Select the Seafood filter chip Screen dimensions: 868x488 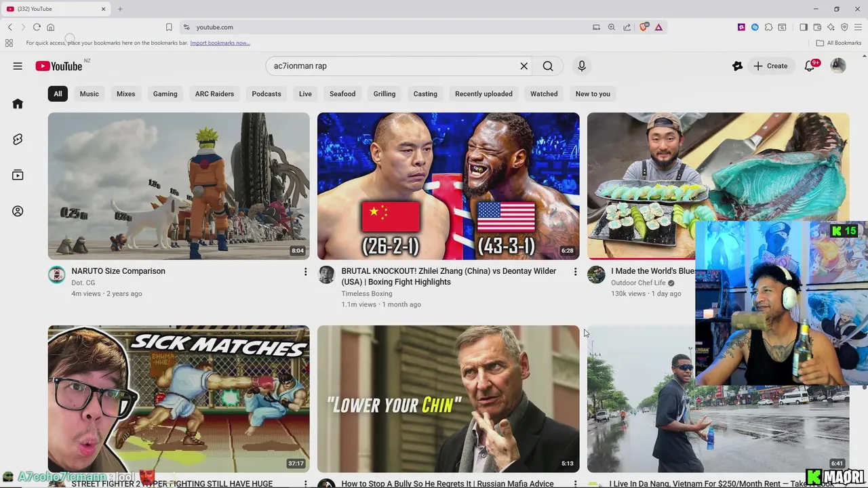(342, 94)
